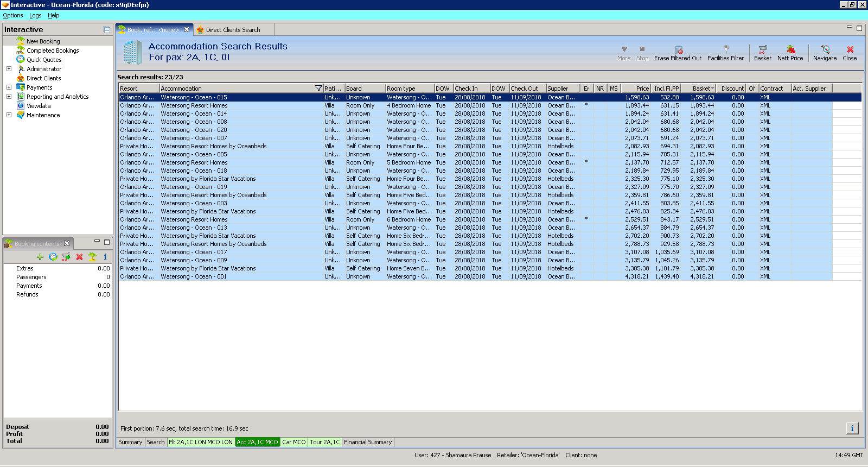Click the Direct Clients icon in tree

[21, 78]
